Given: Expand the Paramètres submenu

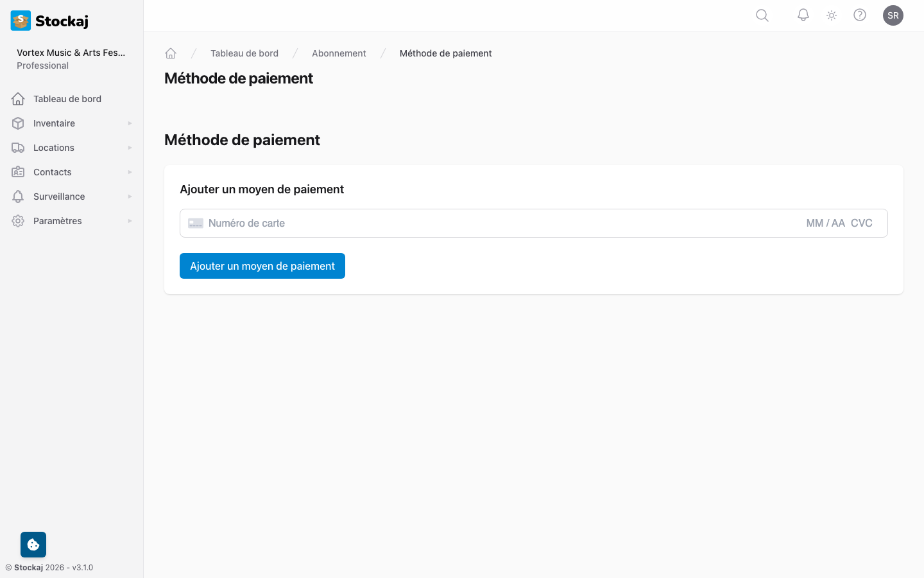Looking at the screenshot, I should click(x=130, y=220).
